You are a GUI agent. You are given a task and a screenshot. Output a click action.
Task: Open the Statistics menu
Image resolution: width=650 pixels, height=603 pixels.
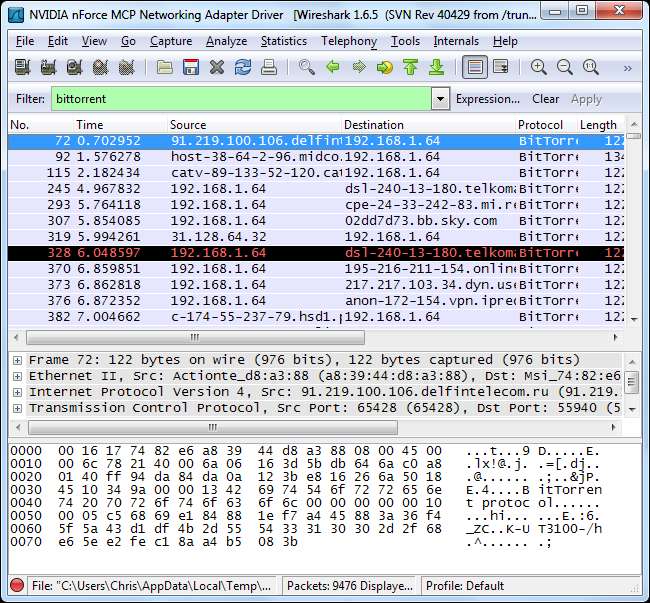coord(284,41)
